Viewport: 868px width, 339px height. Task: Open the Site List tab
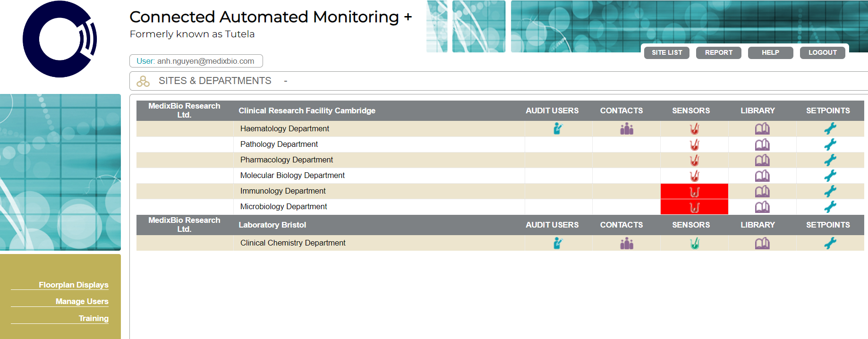pyautogui.click(x=666, y=52)
